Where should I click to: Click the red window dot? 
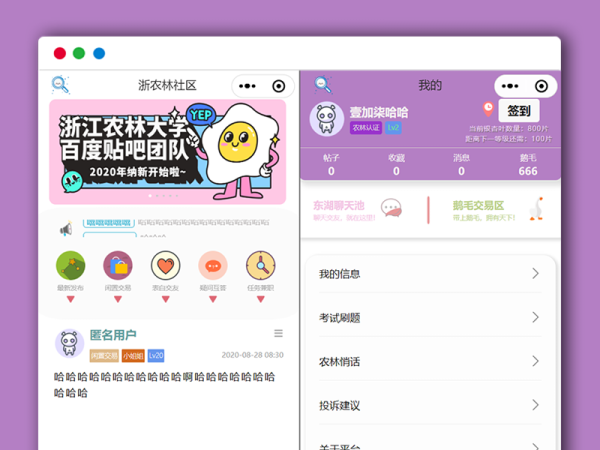click(x=60, y=53)
